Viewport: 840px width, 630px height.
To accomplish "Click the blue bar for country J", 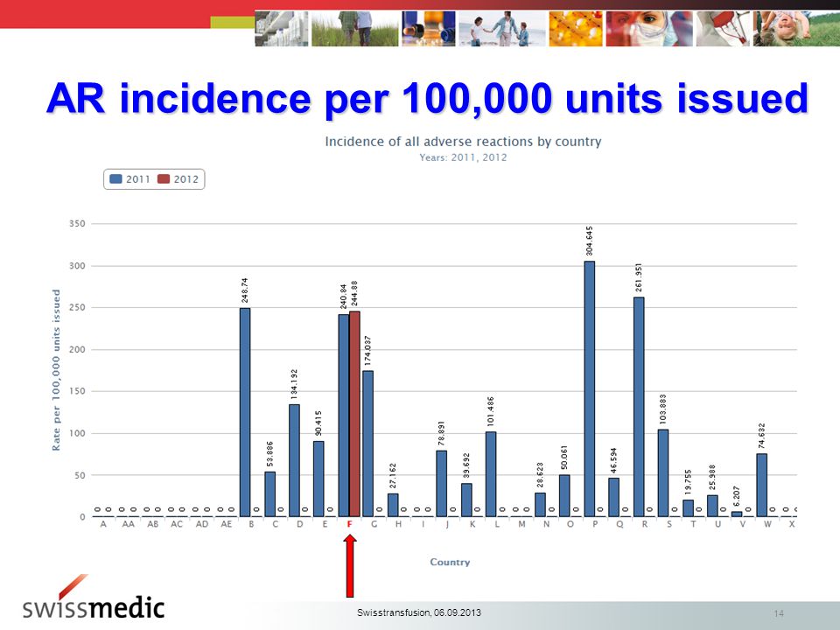I will click(x=441, y=484).
